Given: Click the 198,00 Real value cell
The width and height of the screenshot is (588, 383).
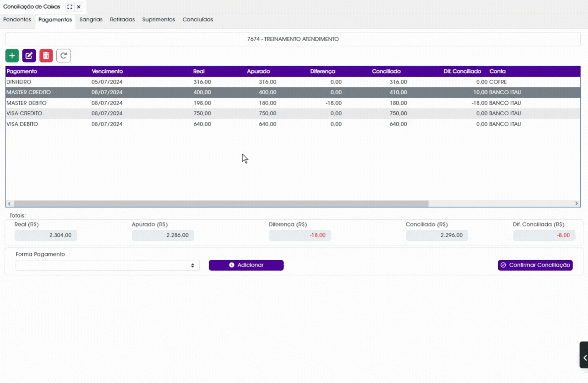Looking at the screenshot, I should pyautogui.click(x=202, y=103).
